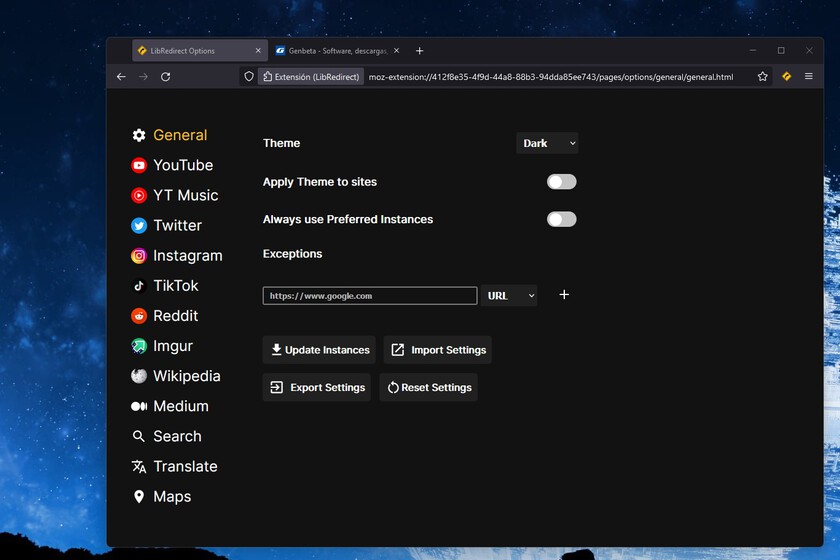Click the browser forward arrow
The height and width of the screenshot is (560, 840).
(x=143, y=77)
